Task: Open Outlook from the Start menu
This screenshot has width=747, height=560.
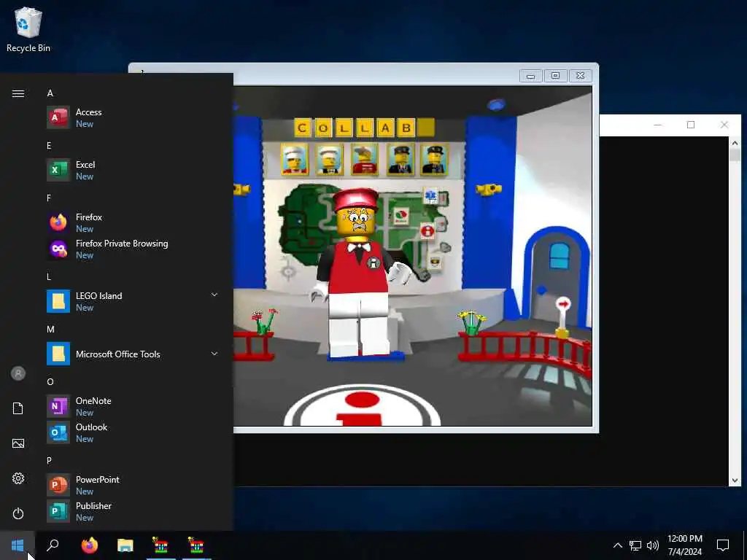Action: point(133,432)
